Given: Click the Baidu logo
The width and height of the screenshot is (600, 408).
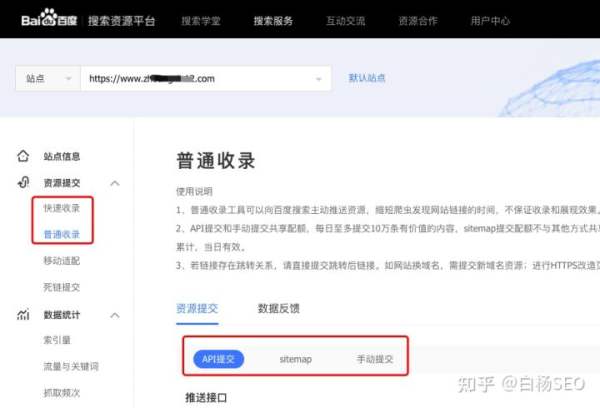Looking at the screenshot, I should tap(49, 18).
